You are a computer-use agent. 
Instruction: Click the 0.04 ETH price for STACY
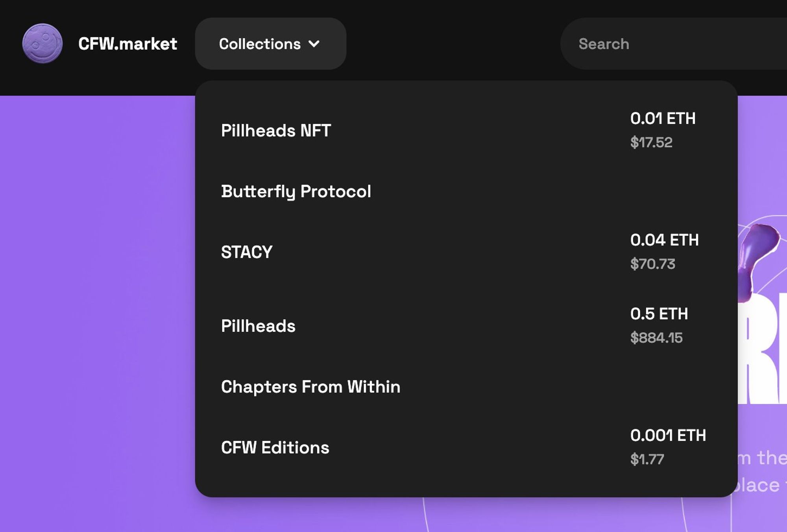point(664,240)
